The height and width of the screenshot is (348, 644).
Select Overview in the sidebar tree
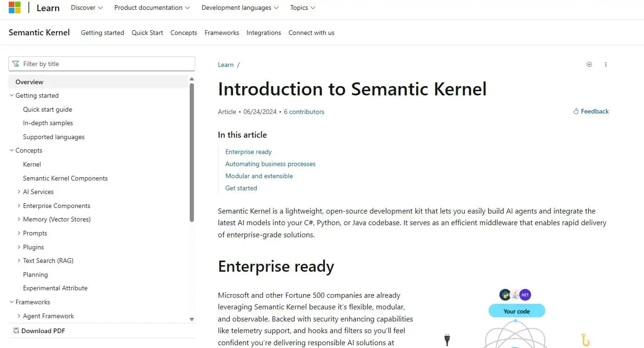coord(98,82)
